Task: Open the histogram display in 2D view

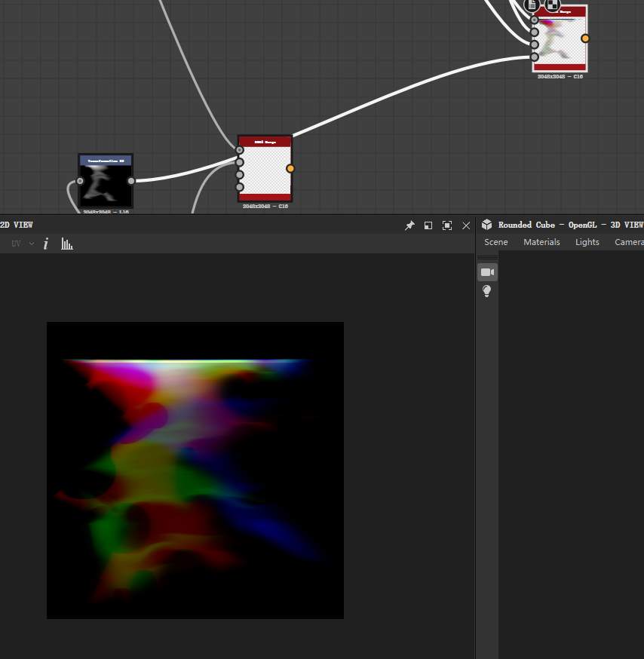Action: [x=67, y=244]
